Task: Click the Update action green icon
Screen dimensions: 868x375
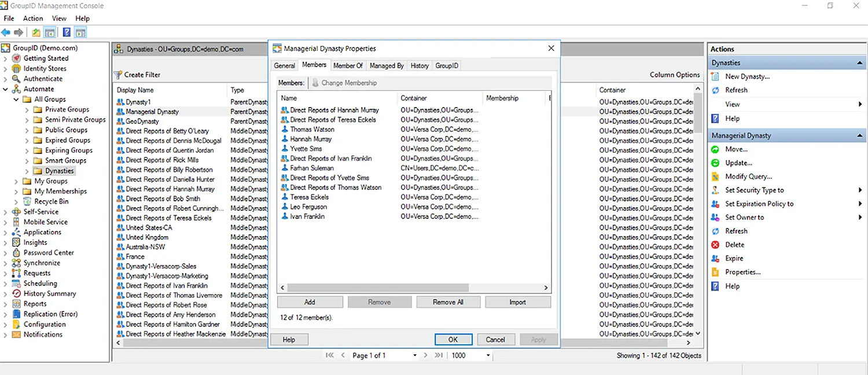Action: click(x=715, y=163)
